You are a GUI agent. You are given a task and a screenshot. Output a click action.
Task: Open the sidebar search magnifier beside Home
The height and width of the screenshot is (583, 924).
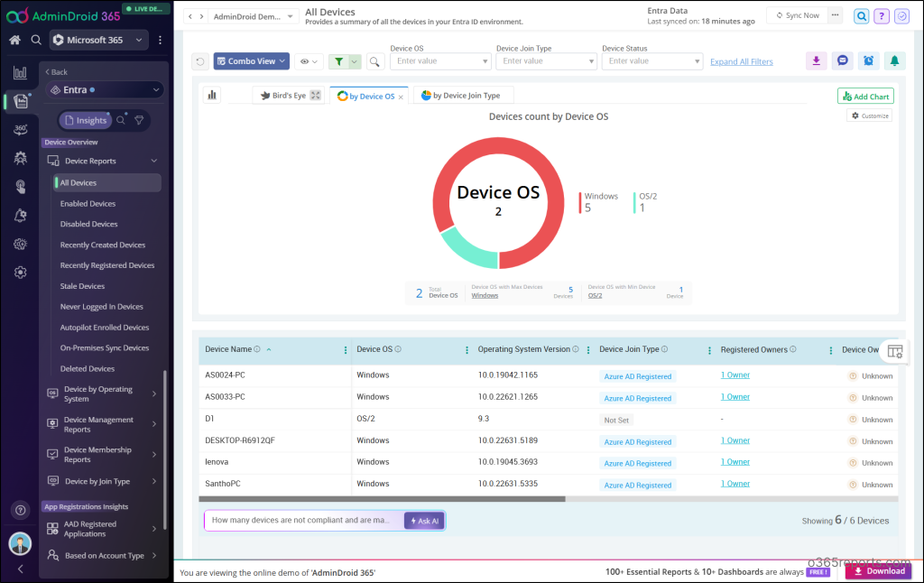tap(36, 40)
